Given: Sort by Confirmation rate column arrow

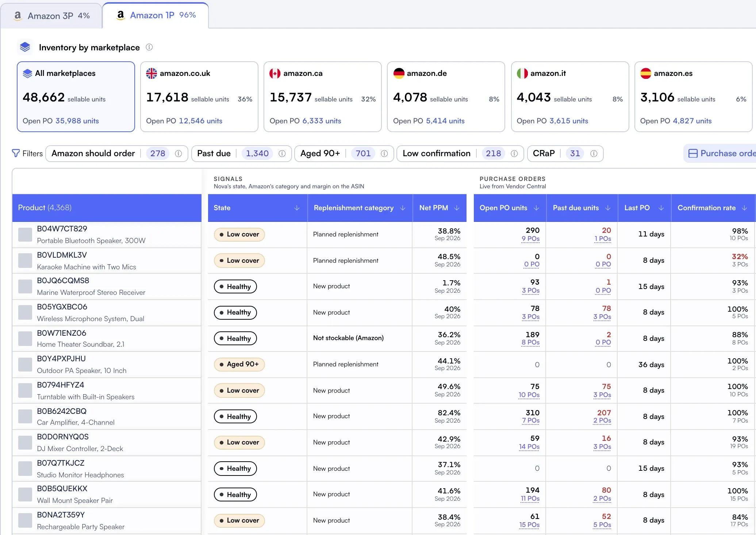Looking at the screenshot, I should [x=744, y=208].
